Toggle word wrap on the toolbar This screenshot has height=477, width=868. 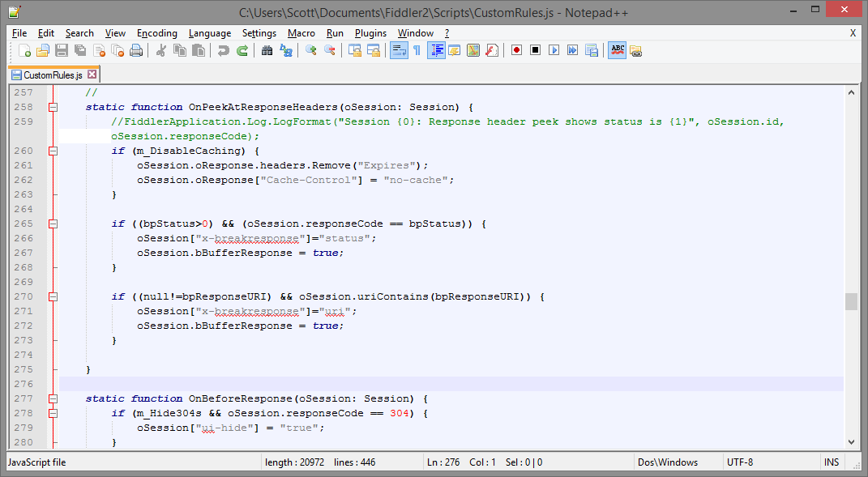click(399, 51)
